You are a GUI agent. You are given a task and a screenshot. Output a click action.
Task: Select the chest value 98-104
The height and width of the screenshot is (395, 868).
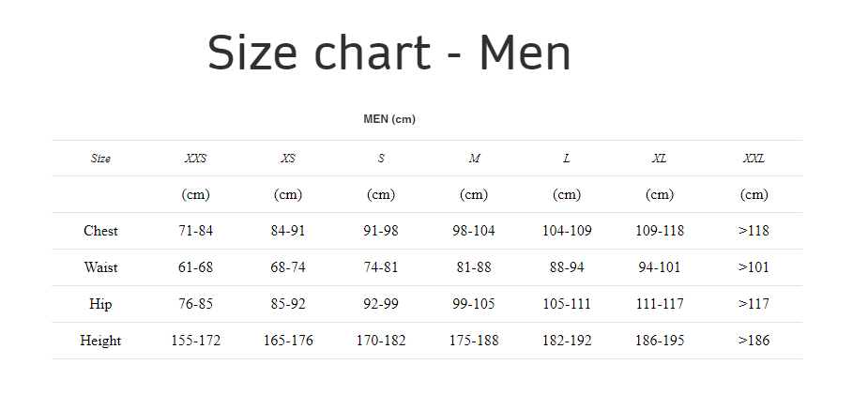(474, 231)
